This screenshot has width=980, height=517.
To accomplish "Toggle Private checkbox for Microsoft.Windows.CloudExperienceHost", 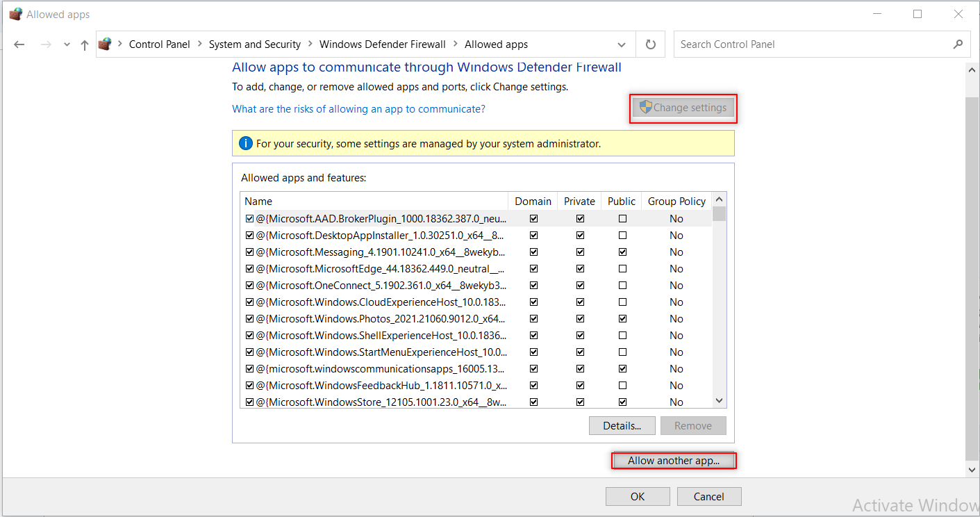I will (x=580, y=302).
